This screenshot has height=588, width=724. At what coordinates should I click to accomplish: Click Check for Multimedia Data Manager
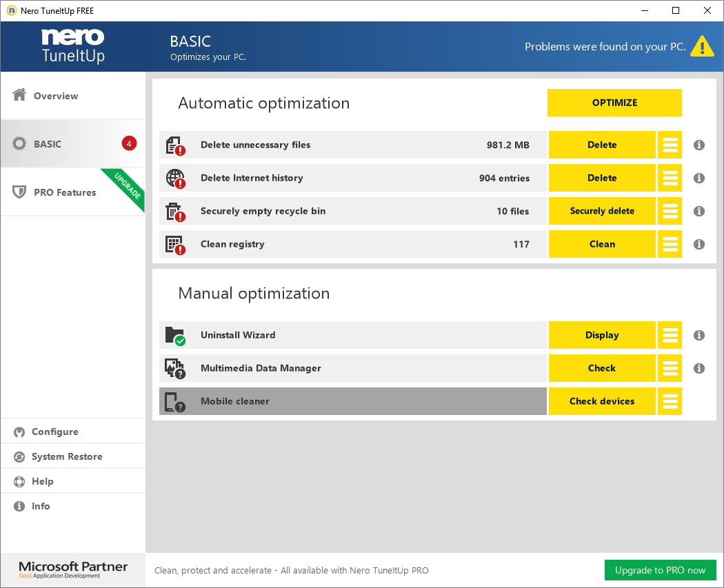pyautogui.click(x=602, y=368)
